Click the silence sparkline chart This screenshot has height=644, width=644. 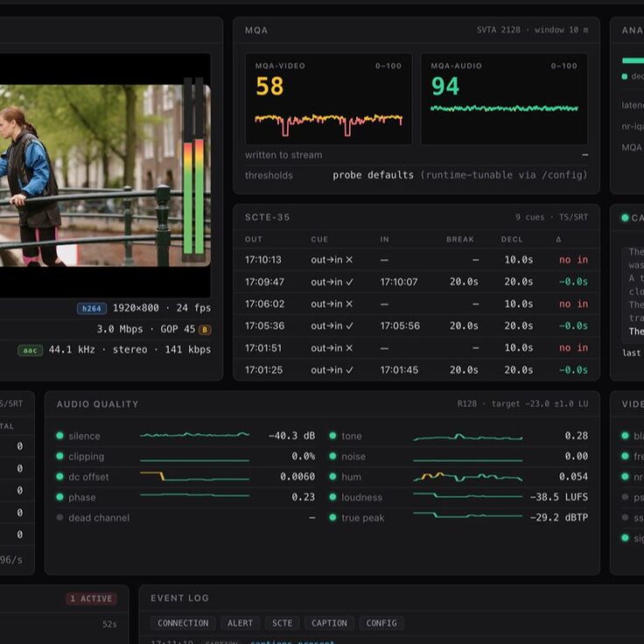(194, 435)
